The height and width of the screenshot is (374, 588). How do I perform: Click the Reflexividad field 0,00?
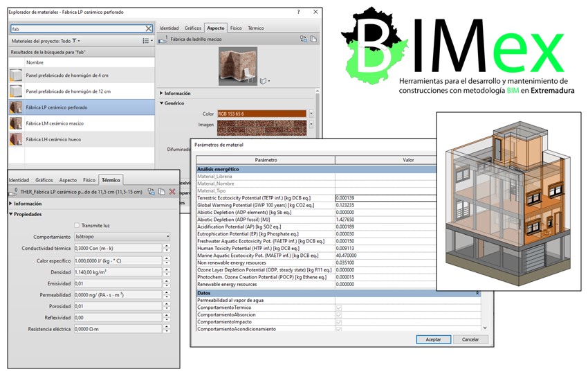point(118,318)
